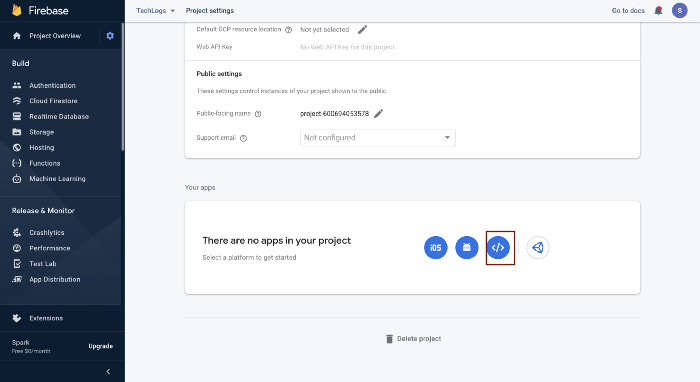
Task: Click the Test Lab checklist icon
Action: (17, 264)
